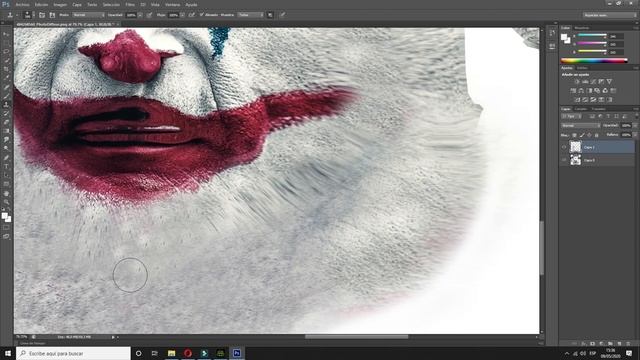Image resolution: width=640 pixels, height=360 pixels.
Task: Toggle visibility of Capa 0 layer
Action: coord(564,160)
